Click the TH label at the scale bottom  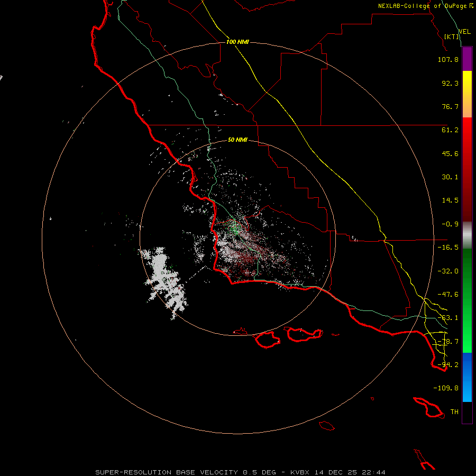(454, 412)
